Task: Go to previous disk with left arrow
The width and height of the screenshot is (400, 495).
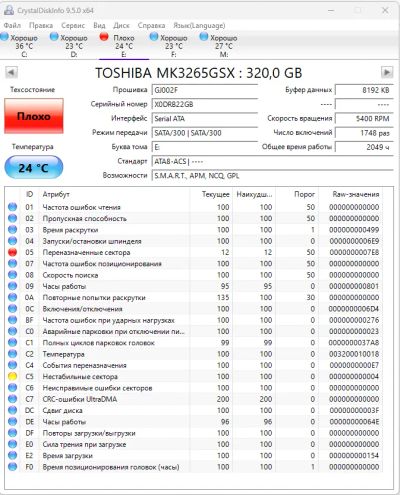Action: click(11, 72)
